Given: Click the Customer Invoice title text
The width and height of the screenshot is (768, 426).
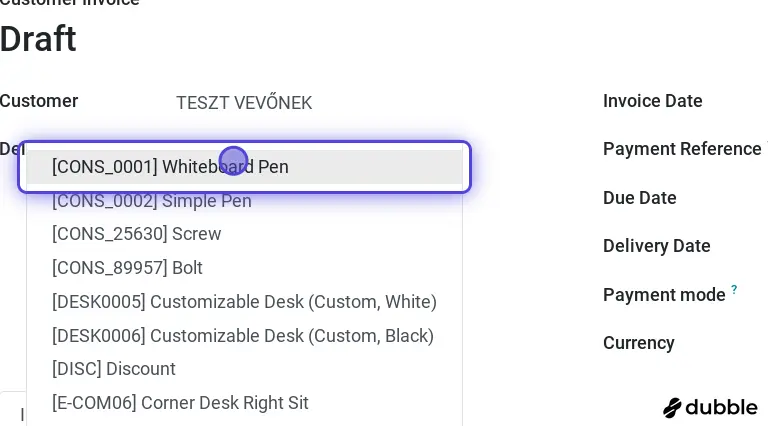Looking at the screenshot, I should coord(70,3).
